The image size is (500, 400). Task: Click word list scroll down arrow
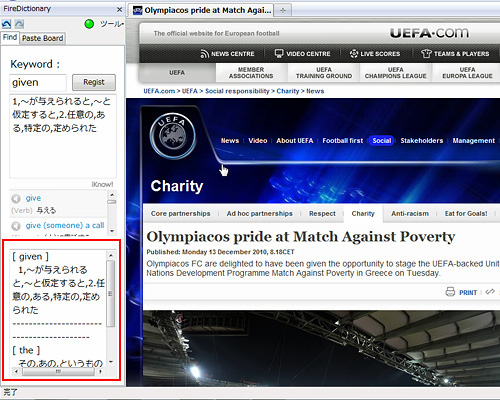pyautogui.click(x=112, y=231)
